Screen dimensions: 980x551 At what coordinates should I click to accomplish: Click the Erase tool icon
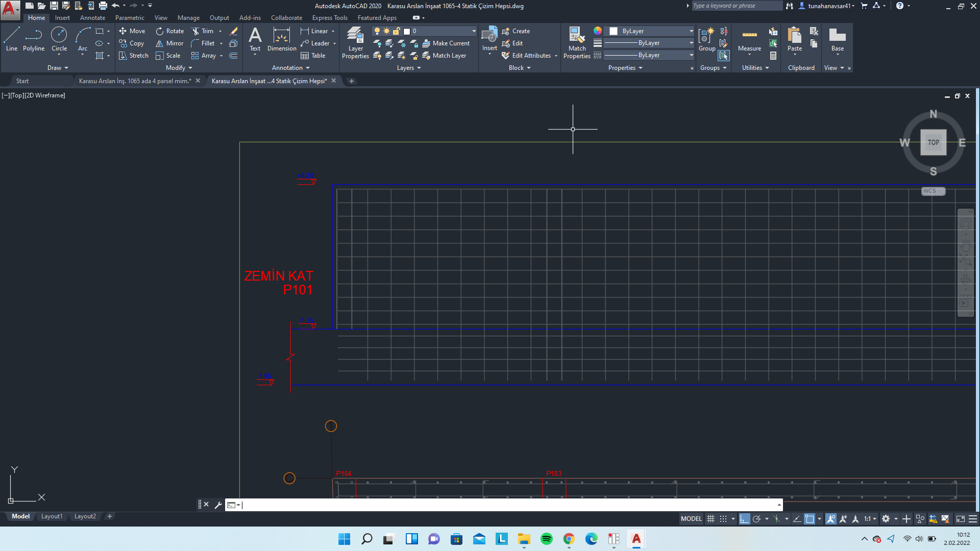coord(234,31)
